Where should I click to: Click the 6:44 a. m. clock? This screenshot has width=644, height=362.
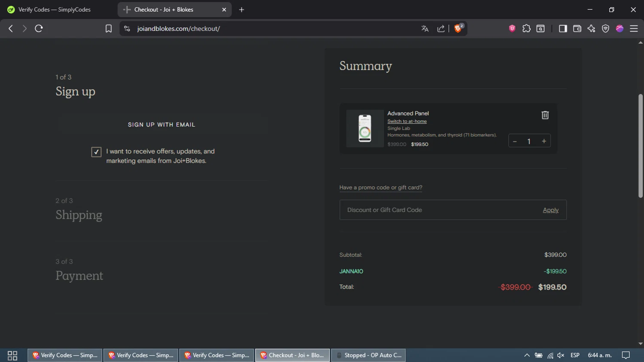click(x=600, y=355)
